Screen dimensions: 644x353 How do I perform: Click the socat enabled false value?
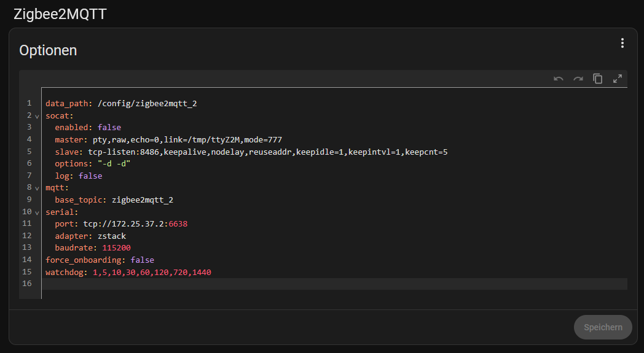[x=109, y=128]
